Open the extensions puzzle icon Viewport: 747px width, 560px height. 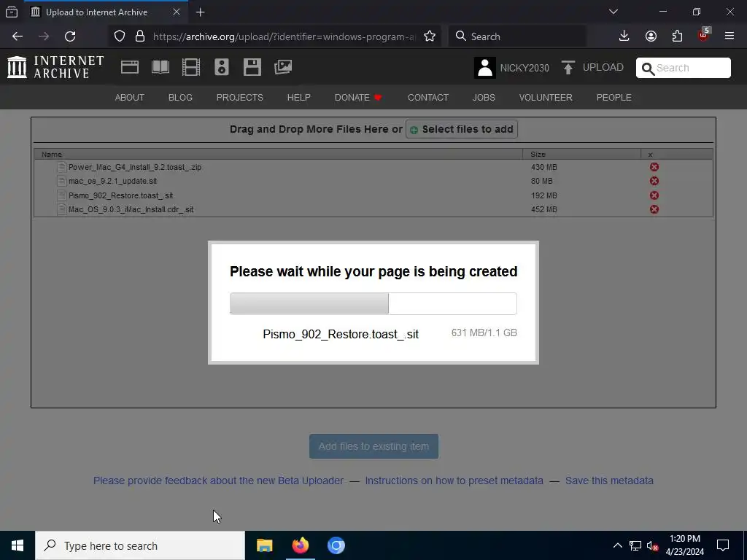pyautogui.click(x=678, y=36)
